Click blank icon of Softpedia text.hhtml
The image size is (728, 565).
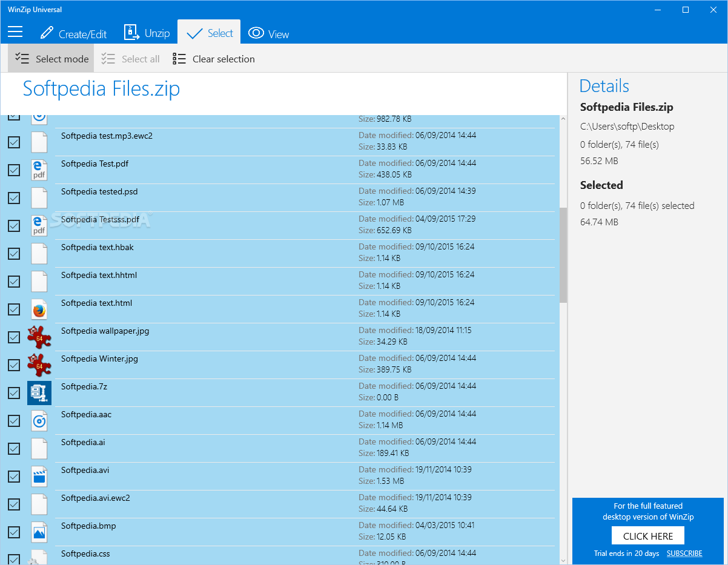pos(39,282)
